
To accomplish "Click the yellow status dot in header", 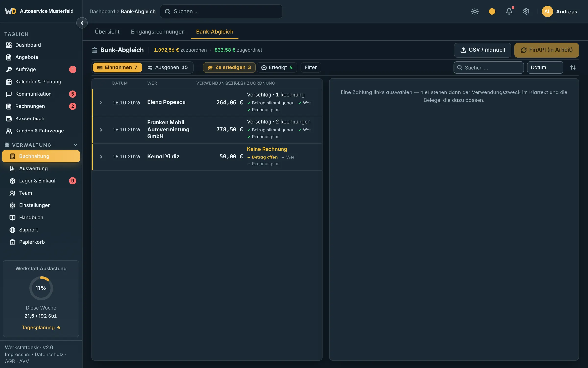I will click(x=492, y=12).
